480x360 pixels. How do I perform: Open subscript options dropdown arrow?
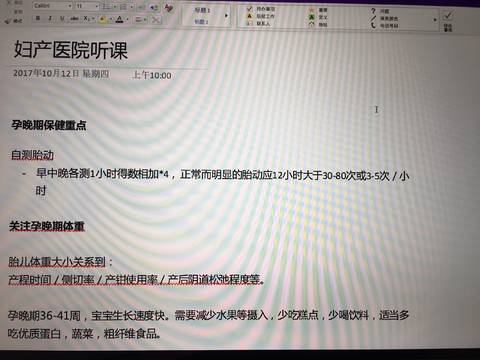[93, 19]
